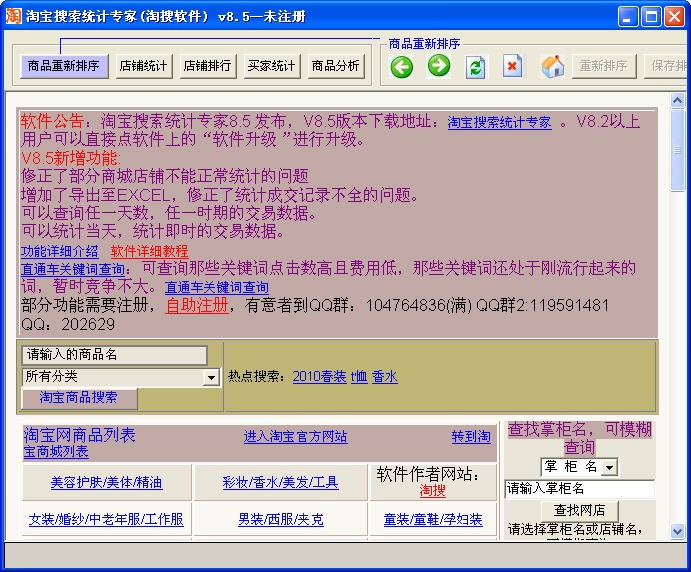Viewport: 691px width, 572px height.
Task: Click 直通车关键词查询 link after 暂时竞争不大
Action: (x=217, y=287)
